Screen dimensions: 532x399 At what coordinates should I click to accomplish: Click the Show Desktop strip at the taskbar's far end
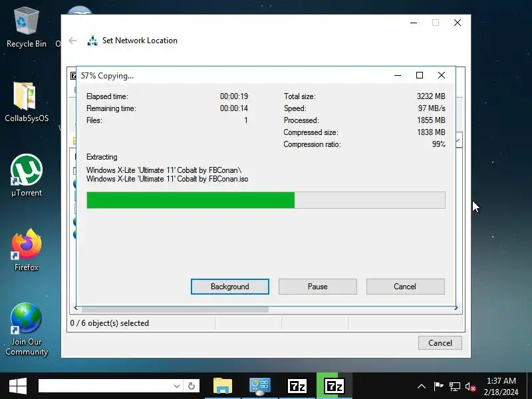(x=529, y=386)
